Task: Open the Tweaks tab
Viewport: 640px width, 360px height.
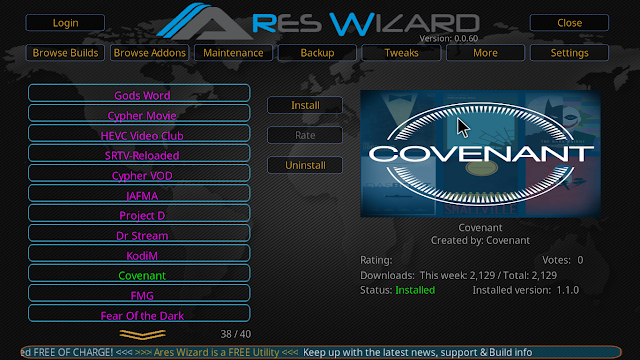Action: [401, 53]
